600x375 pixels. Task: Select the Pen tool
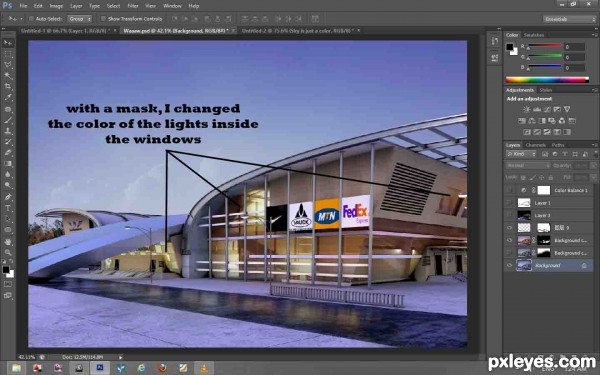pyautogui.click(x=8, y=197)
